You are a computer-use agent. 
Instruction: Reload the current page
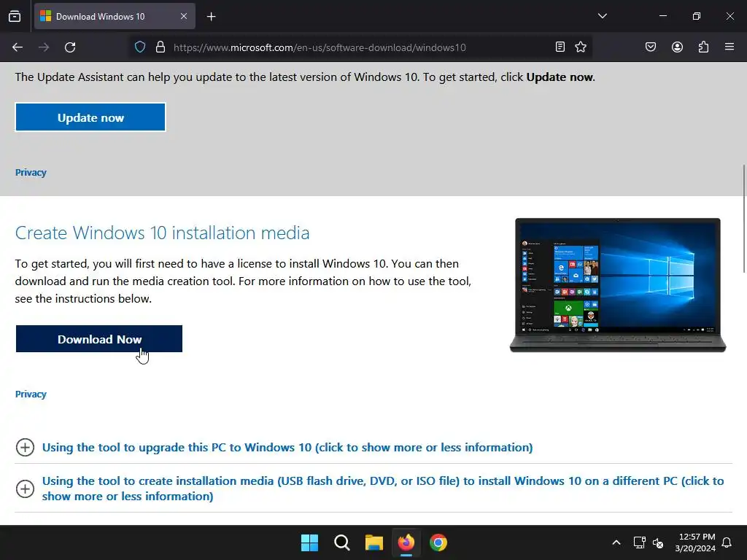[70, 47]
